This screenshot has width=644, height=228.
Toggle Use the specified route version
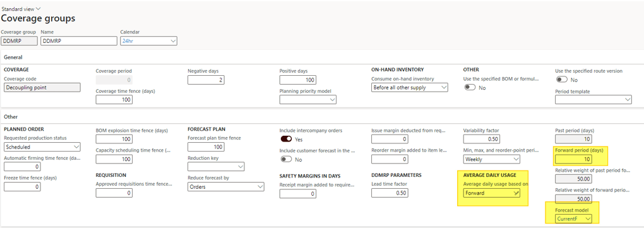coord(562,80)
